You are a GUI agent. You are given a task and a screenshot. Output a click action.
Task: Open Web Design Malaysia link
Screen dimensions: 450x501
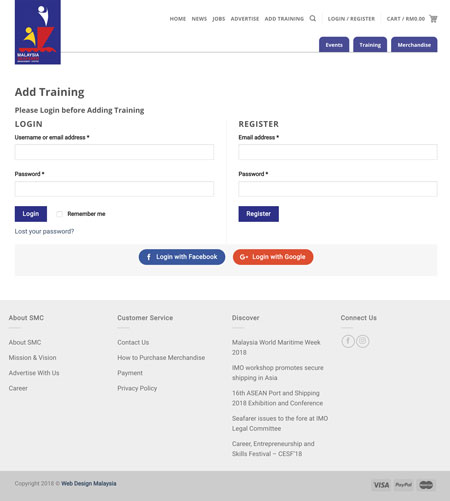(89, 484)
